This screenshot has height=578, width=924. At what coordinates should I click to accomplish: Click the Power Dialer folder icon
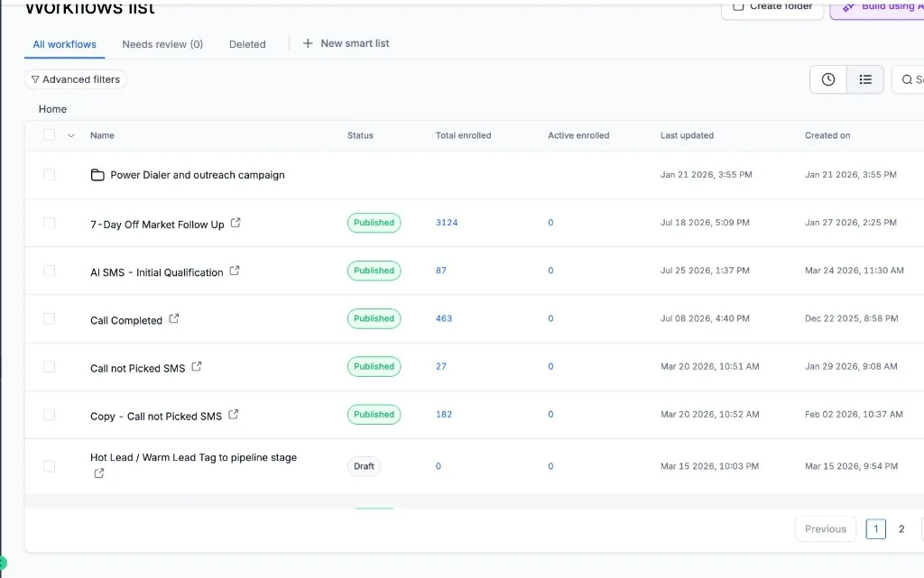coord(97,175)
